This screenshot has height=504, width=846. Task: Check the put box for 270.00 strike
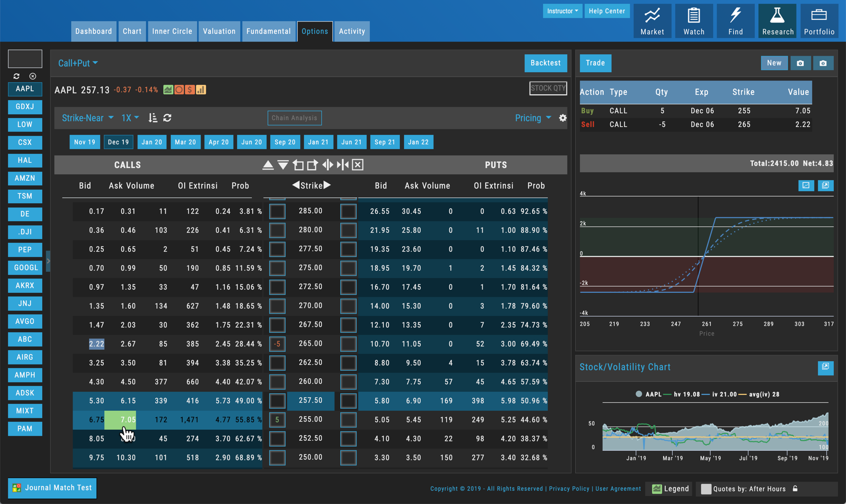348,306
